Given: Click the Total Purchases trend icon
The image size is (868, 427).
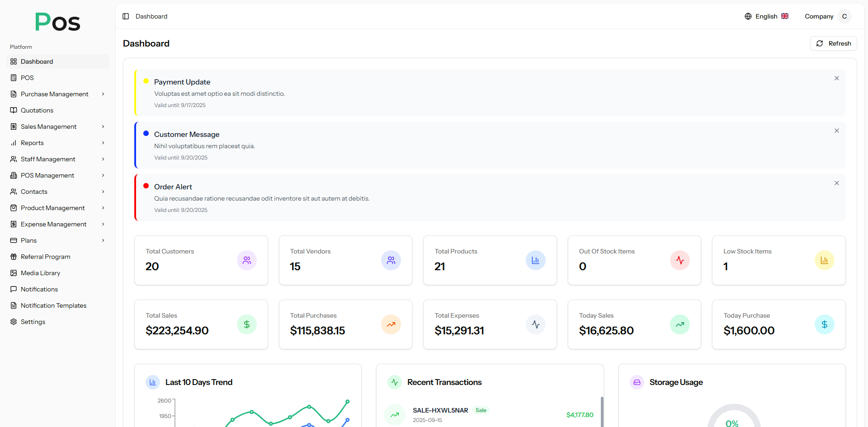Looking at the screenshot, I should tap(391, 324).
